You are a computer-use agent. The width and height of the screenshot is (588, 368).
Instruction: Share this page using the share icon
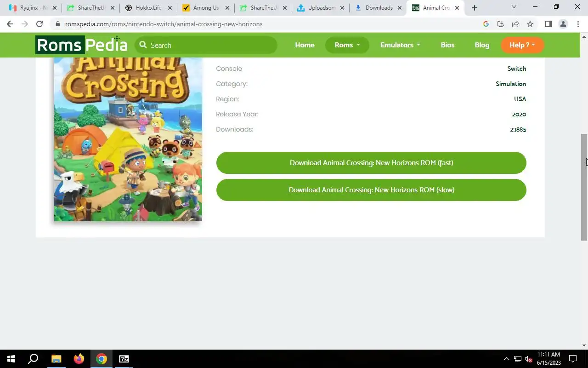(515, 24)
